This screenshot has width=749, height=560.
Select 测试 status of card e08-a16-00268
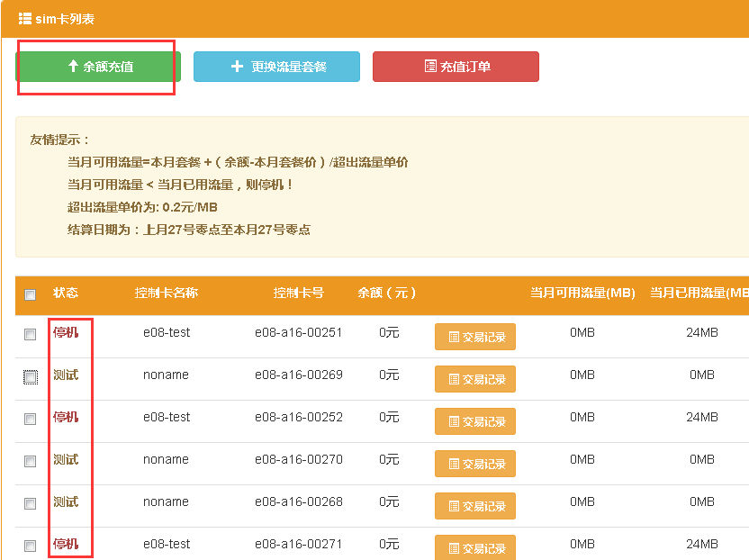[66, 501]
